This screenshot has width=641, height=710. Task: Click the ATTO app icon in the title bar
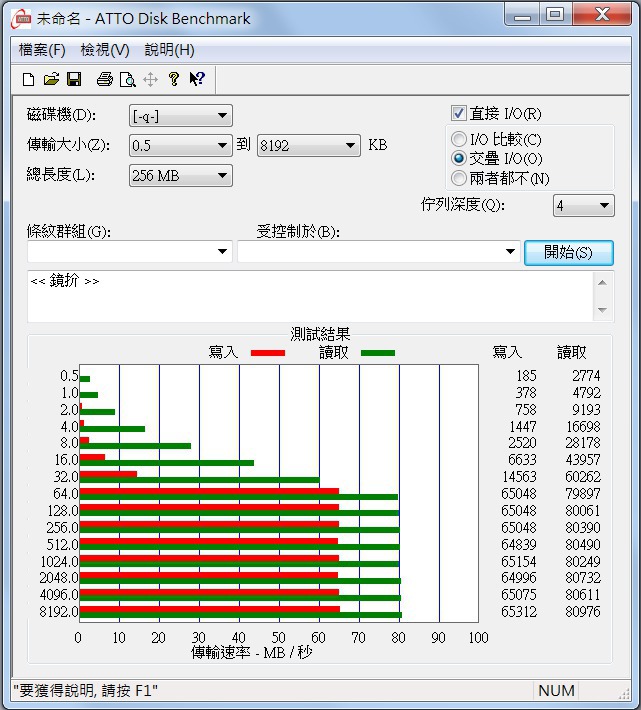click(22, 19)
